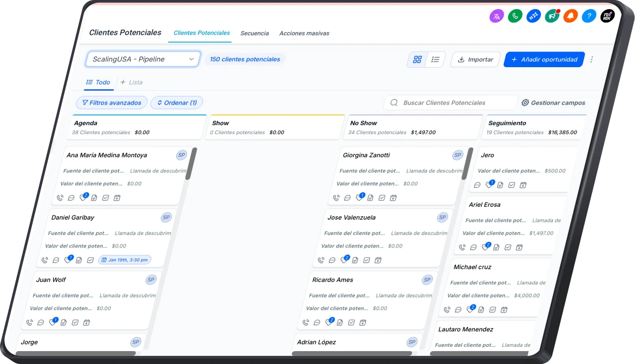Click the blue help question mark icon
This screenshot has width=635, height=364.
coord(589,16)
